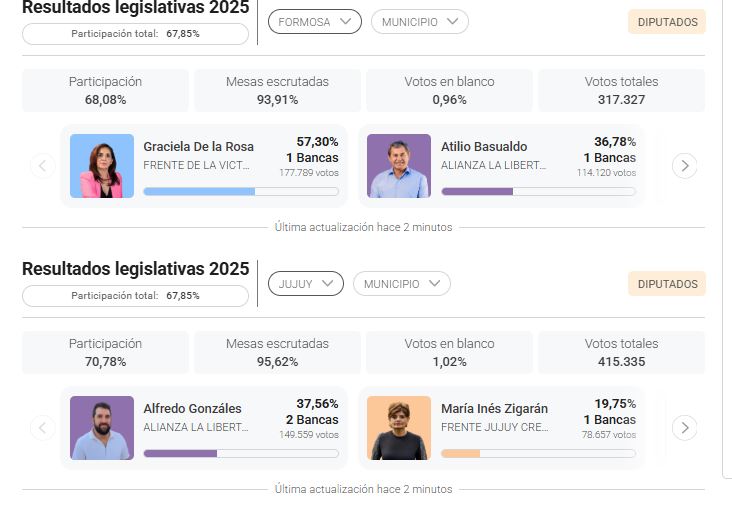Viewport: 732px width, 505px height.
Task: Click Alfredo Gonzáles candidate name
Action: pos(192,409)
